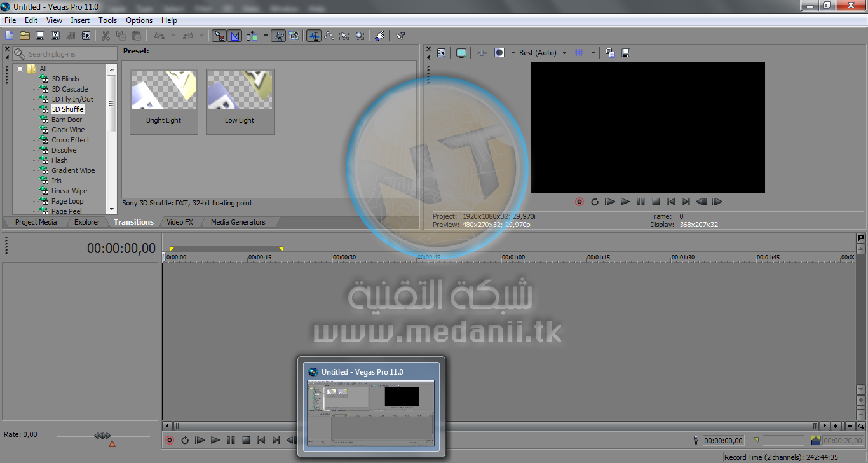The height and width of the screenshot is (463, 868).
Task: Select the Selection Edit tool
Action: 344,36
